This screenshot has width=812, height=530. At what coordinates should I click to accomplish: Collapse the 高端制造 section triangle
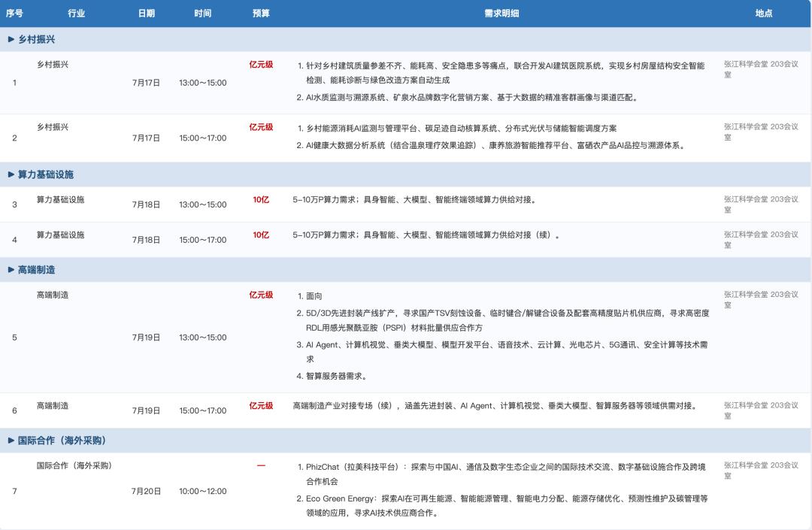click(11, 270)
